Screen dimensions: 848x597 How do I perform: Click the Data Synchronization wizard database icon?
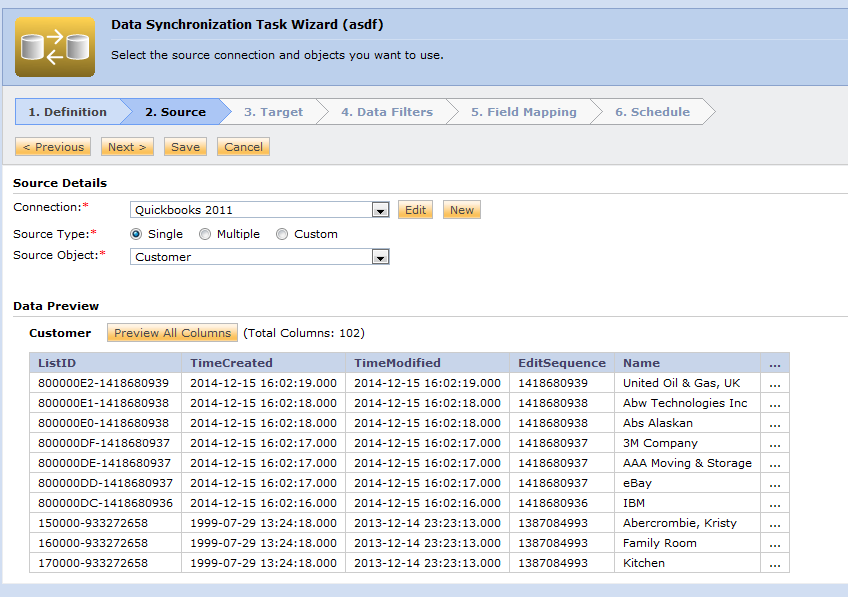pyautogui.click(x=55, y=47)
